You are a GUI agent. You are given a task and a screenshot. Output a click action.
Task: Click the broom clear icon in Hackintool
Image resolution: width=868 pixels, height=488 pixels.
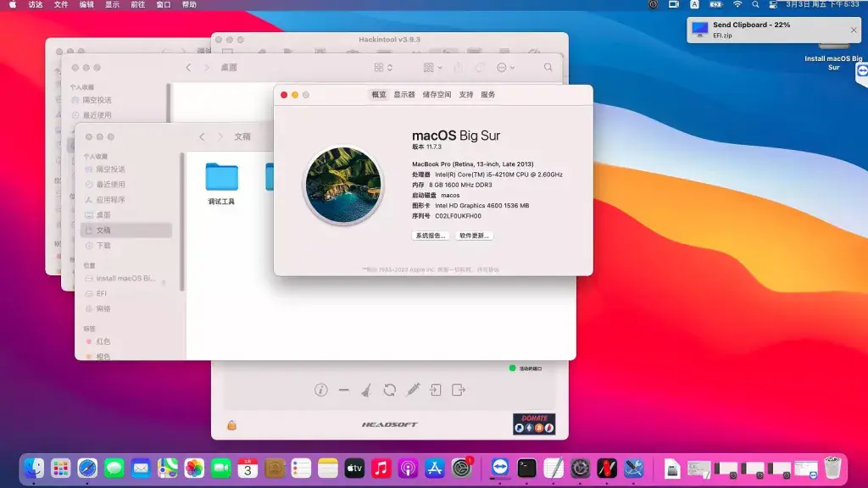pos(366,390)
